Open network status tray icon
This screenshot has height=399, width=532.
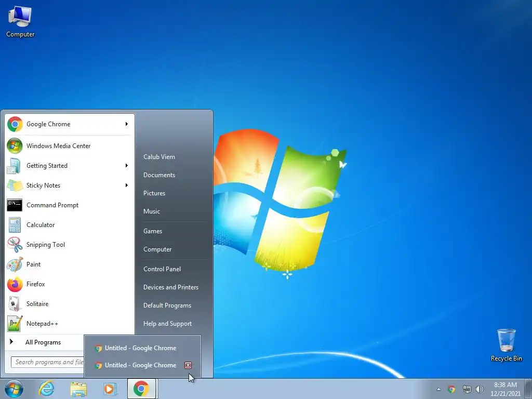point(467,389)
